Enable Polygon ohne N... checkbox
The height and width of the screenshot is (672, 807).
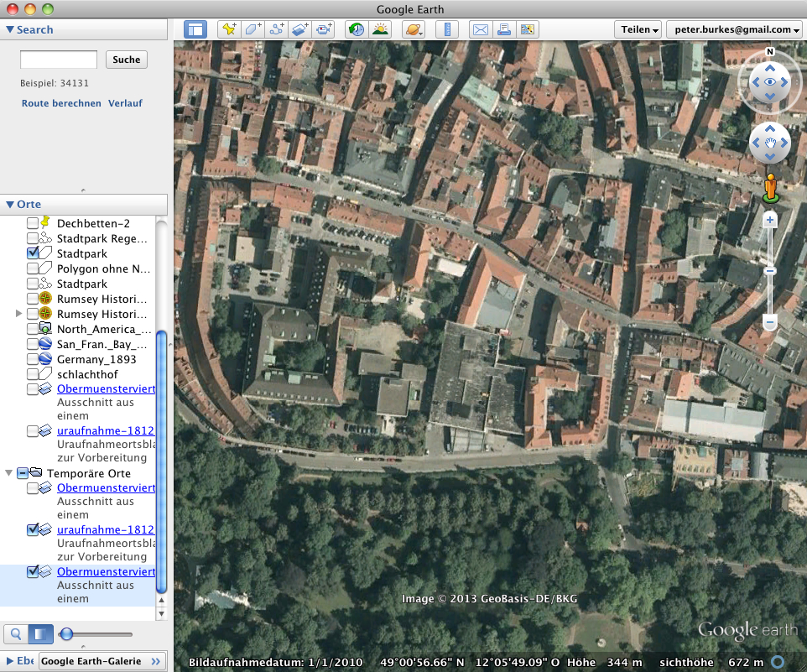pos(33,268)
